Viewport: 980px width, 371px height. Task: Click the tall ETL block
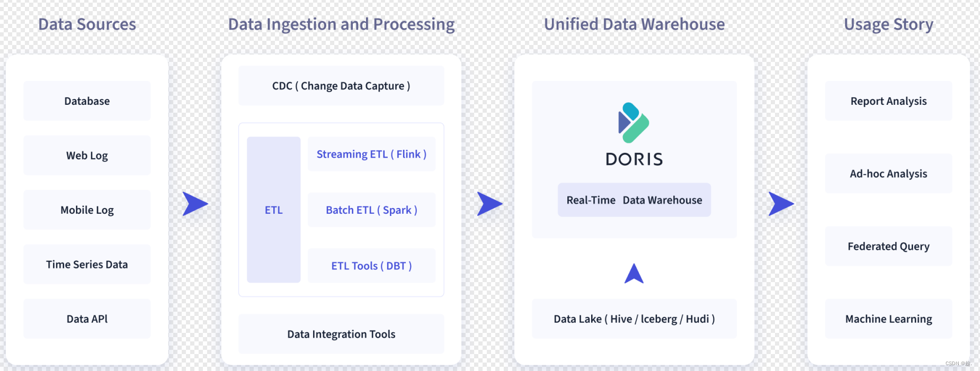(x=274, y=210)
